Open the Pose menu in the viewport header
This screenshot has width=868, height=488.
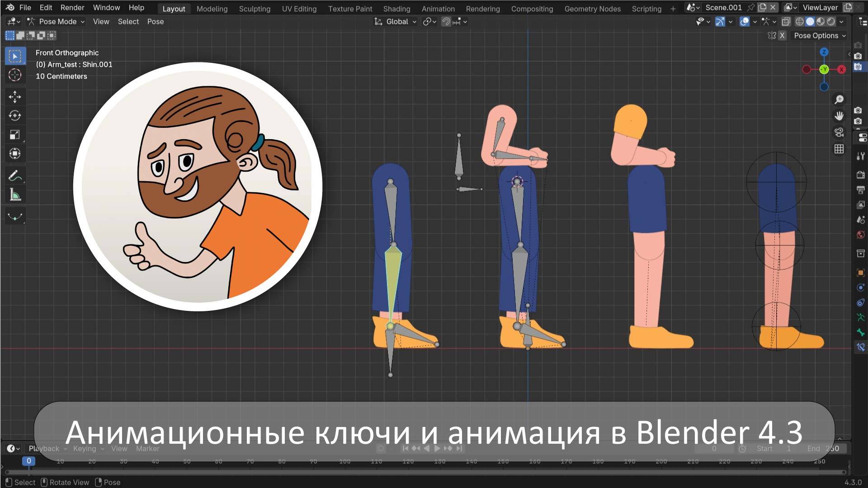pos(156,21)
